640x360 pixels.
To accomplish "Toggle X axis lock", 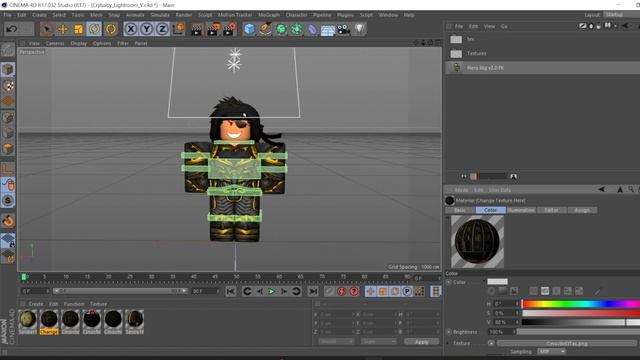I will [x=131, y=29].
